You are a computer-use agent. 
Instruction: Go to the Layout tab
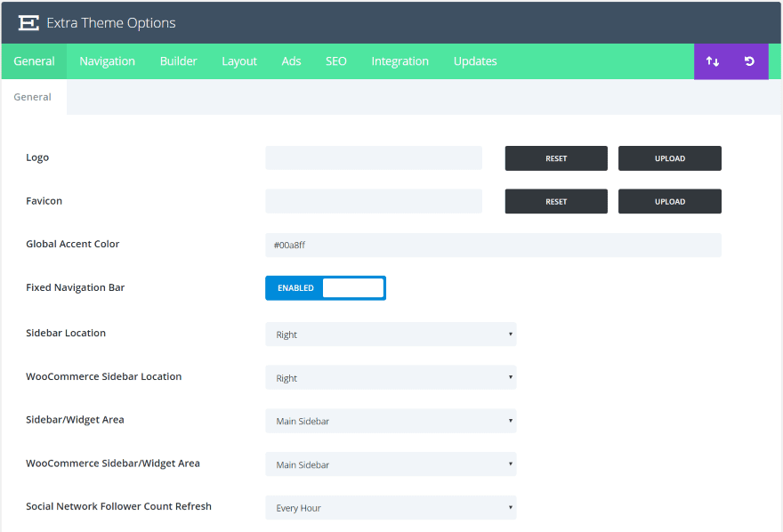[239, 61]
